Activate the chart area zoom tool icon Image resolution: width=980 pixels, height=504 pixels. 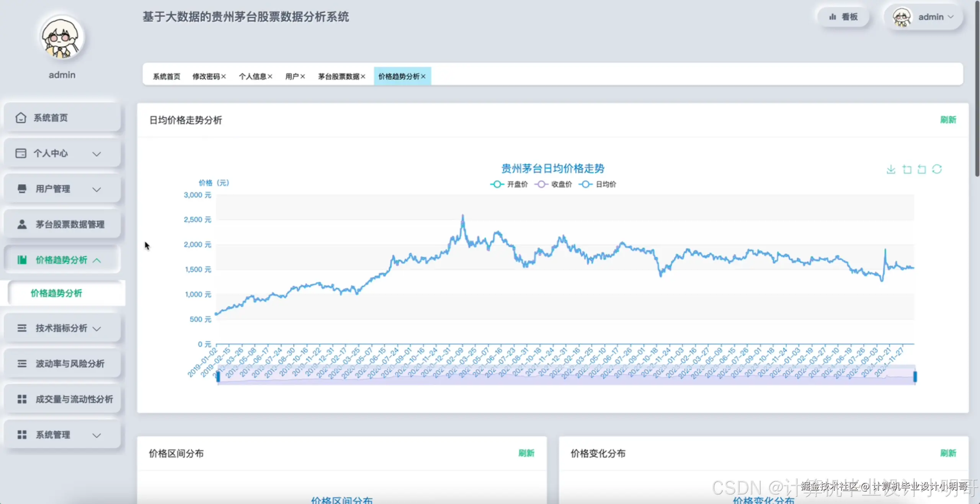point(906,169)
